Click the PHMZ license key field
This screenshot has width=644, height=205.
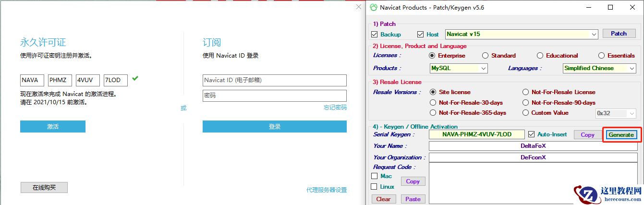click(60, 80)
